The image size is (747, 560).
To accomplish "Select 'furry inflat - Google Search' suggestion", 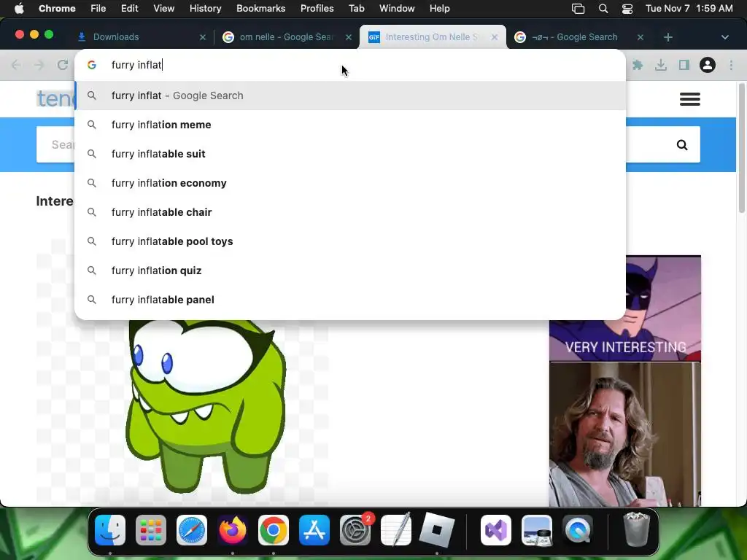I will click(350, 96).
